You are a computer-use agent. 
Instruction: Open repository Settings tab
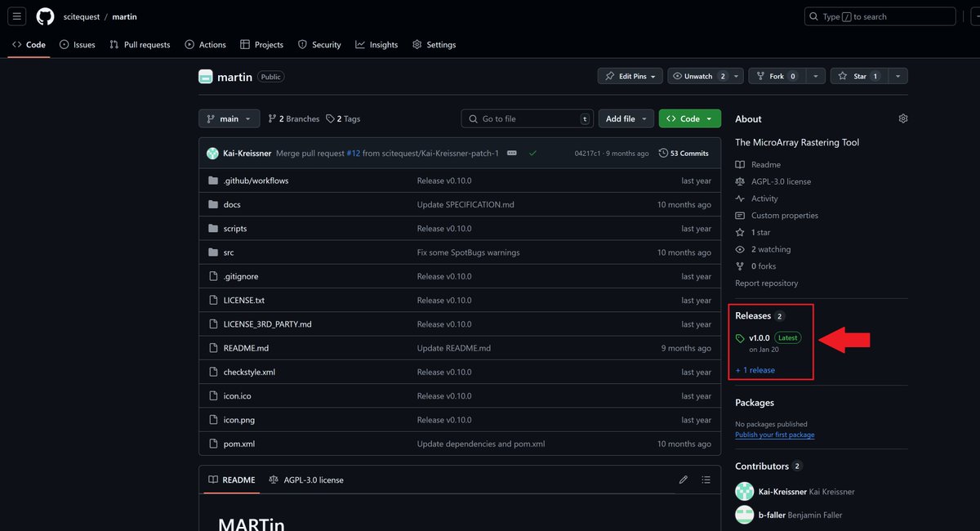point(434,45)
